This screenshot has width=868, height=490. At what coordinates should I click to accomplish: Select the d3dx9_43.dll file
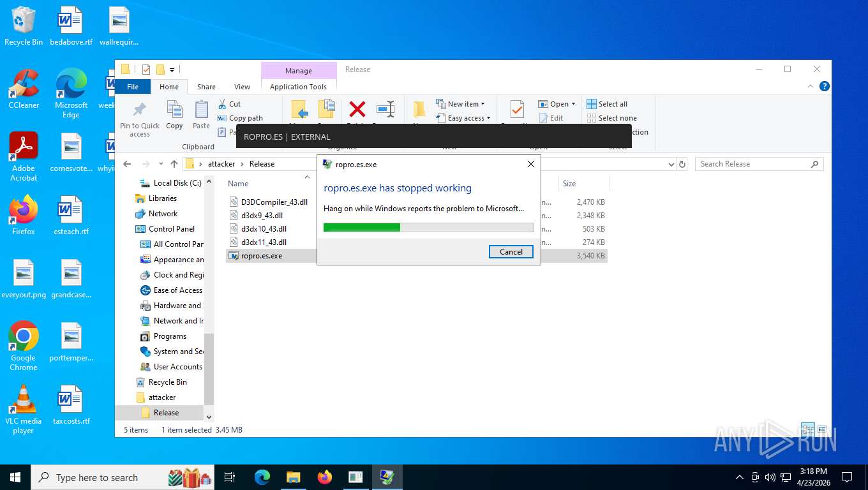coord(262,216)
